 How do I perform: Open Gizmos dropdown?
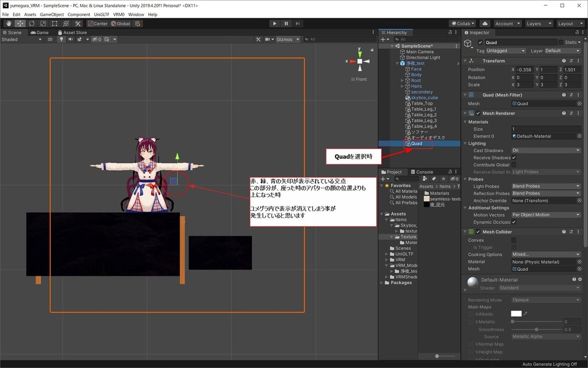click(287, 39)
